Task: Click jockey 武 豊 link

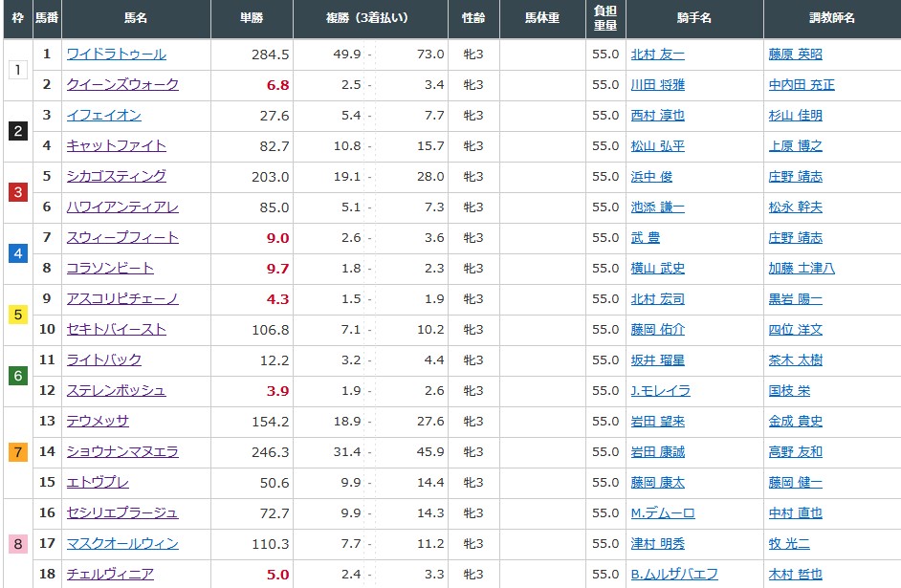Action: pyautogui.click(x=645, y=238)
